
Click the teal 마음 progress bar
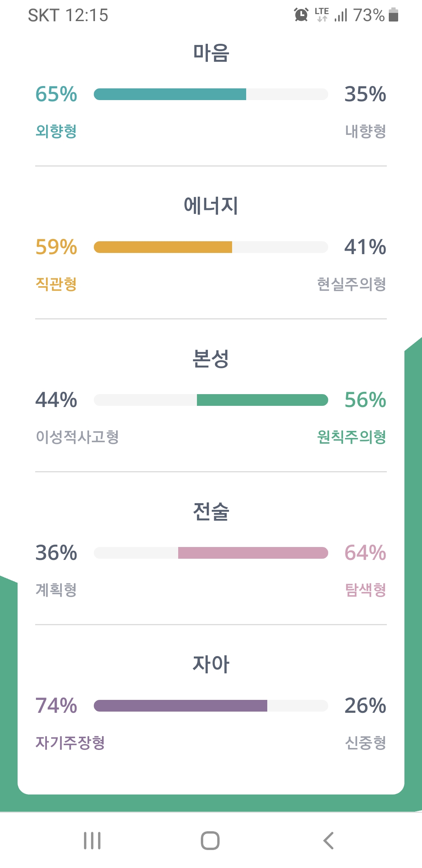pos(211,94)
